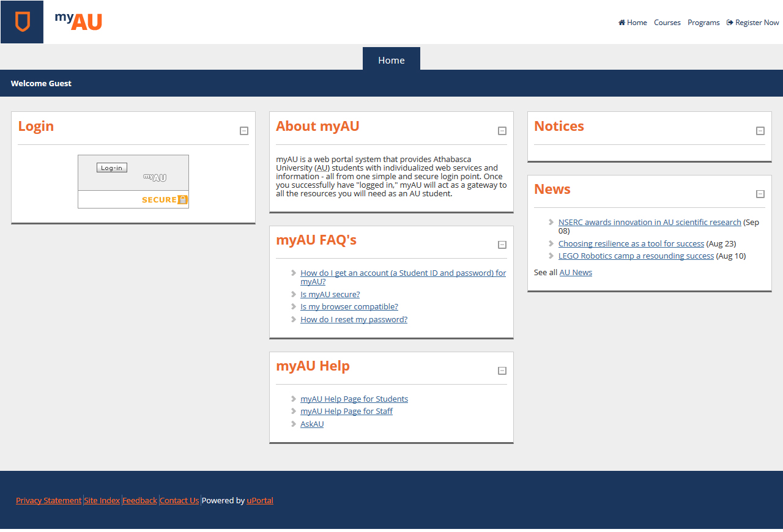Click the SECURE padlock icon in Login box
783x532 pixels.
[x=183, y=199]
